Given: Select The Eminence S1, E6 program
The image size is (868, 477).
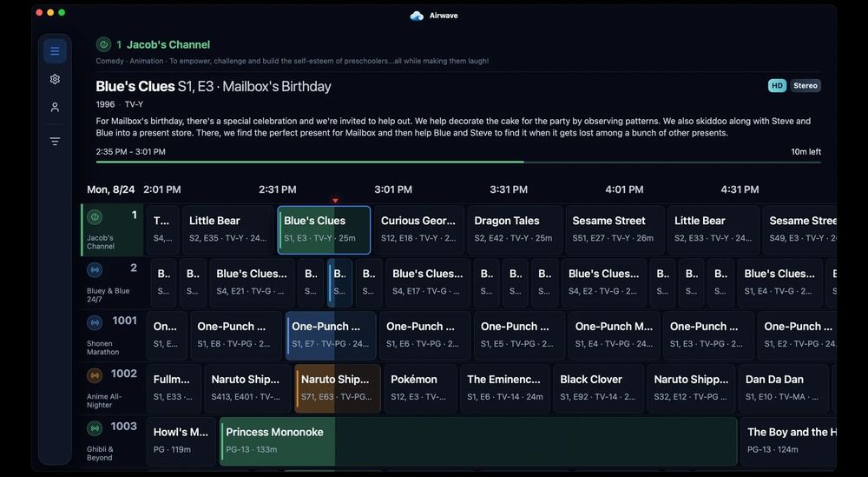Looking at the screenshot, I should [x=505, y=388].
